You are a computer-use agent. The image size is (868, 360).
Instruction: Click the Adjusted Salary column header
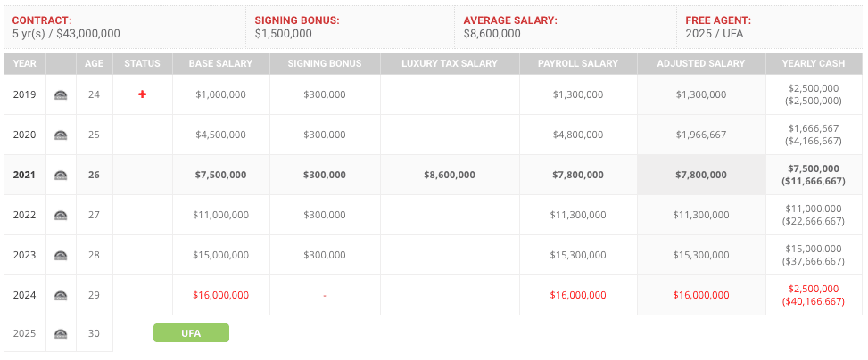701,63
